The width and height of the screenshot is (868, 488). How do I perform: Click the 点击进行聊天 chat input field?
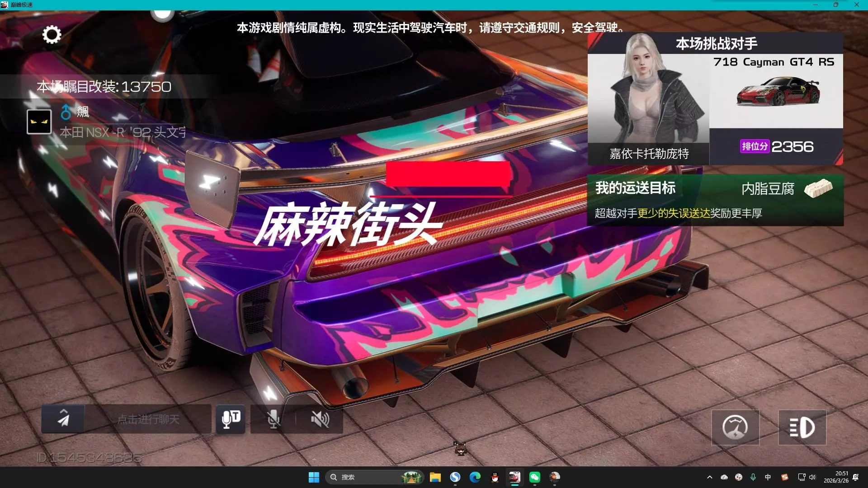tap(148, 419)
